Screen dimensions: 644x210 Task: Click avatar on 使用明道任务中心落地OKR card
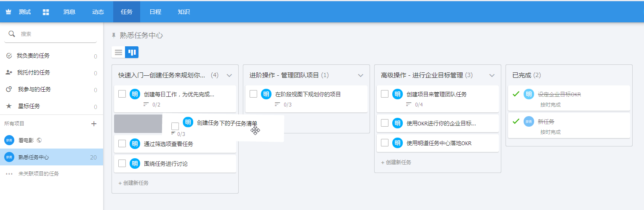point(397,143)
